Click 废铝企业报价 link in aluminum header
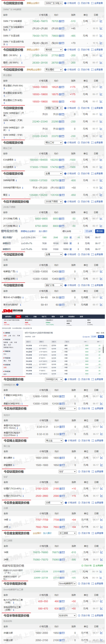This screenshot has width=106, height=644. (33, 50)
